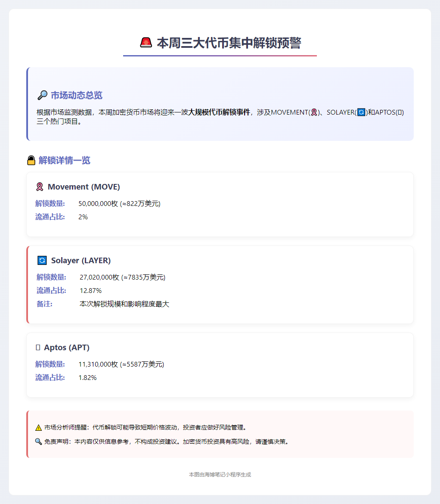Click the heading 市场动态总览

77,95
